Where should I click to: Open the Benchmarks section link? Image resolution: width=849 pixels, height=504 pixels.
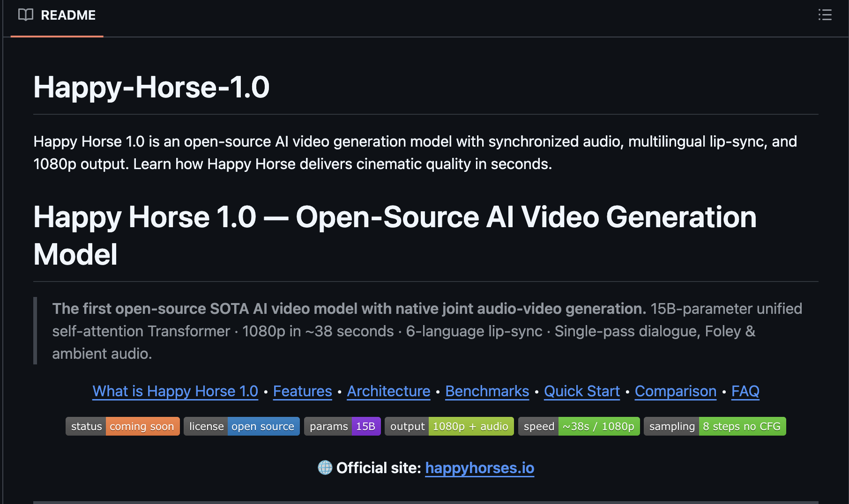point(486,391)
